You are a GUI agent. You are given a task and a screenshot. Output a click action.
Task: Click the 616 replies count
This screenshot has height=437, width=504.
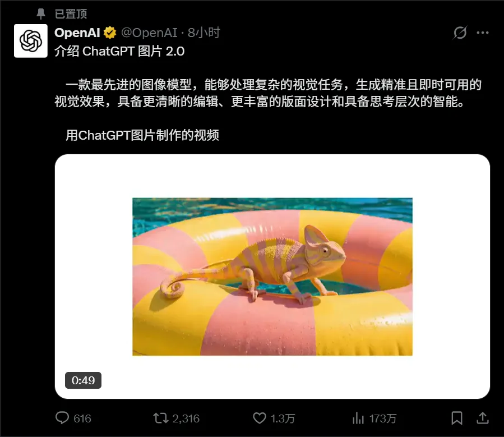[82, 418]
